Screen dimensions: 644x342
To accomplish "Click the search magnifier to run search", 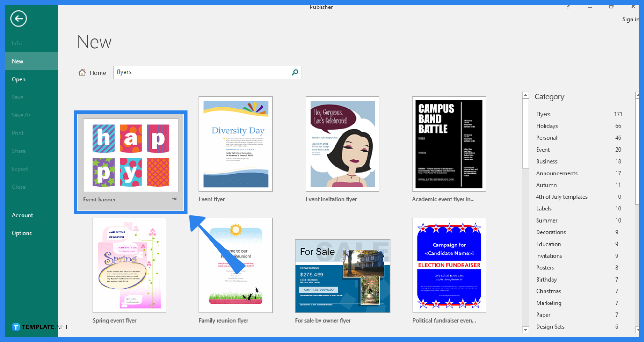I will [x=295, y=72].
